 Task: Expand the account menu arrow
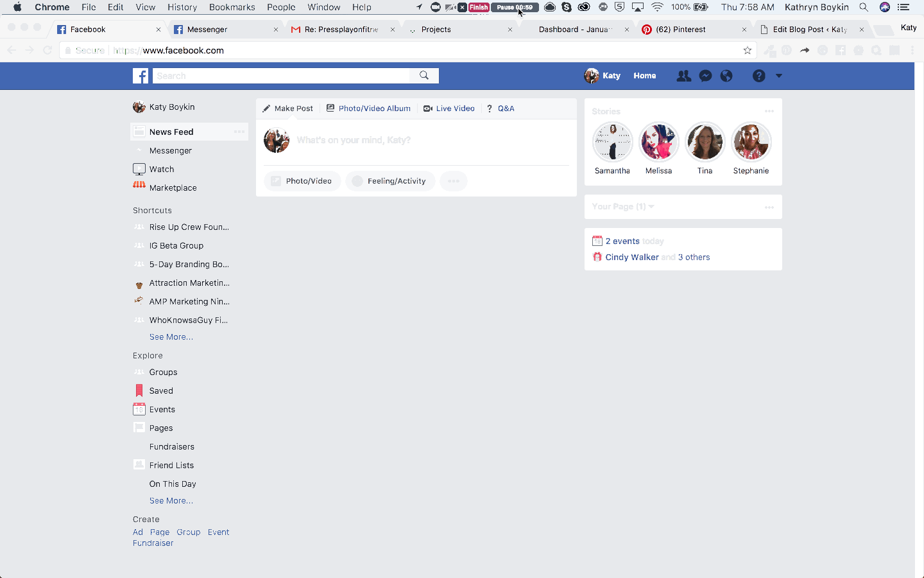[779, 76]
